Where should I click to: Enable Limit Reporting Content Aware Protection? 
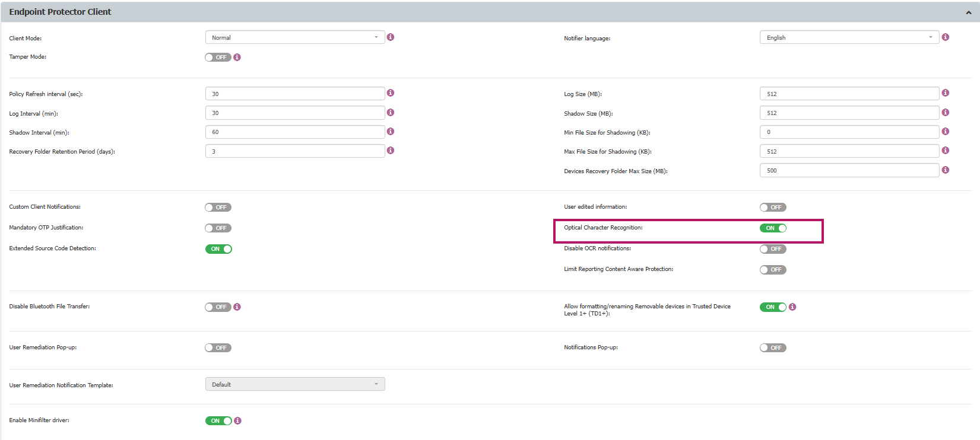(x=773, y=270)
